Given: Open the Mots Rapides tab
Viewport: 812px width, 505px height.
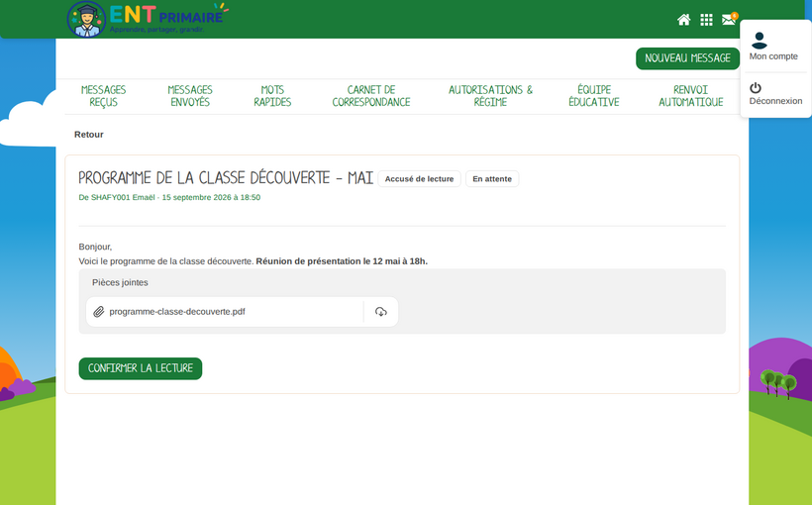Looking at the screenshot, I should click(x=272, y=96).
